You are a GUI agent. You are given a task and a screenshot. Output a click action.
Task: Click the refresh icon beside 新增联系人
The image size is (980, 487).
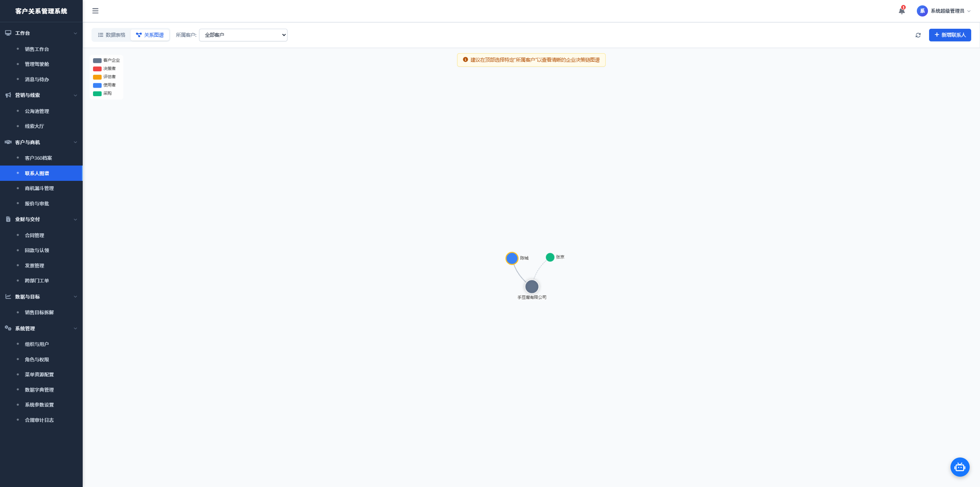coord(918,35)
